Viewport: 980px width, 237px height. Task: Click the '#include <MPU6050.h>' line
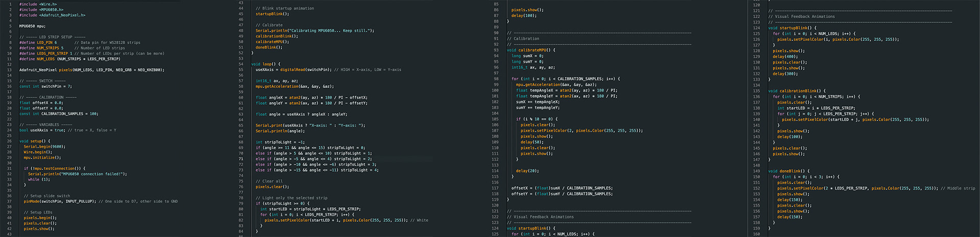click(x=41, y=10)
